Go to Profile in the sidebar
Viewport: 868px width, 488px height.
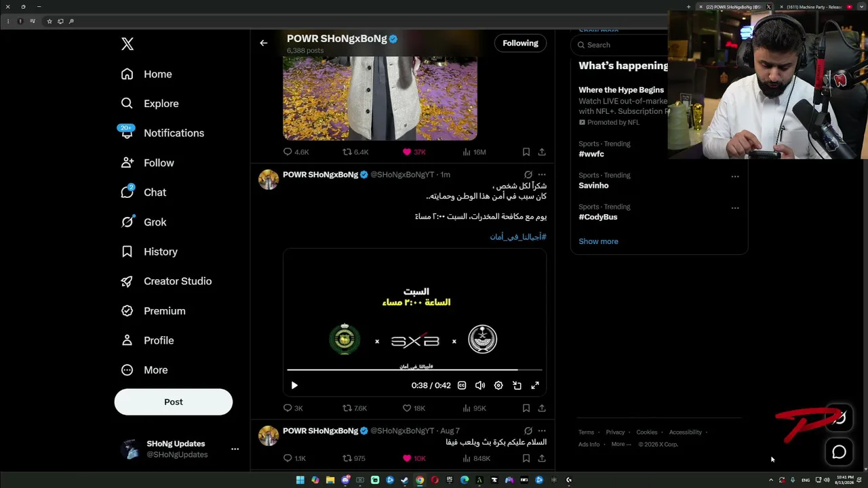click(147, 340)
